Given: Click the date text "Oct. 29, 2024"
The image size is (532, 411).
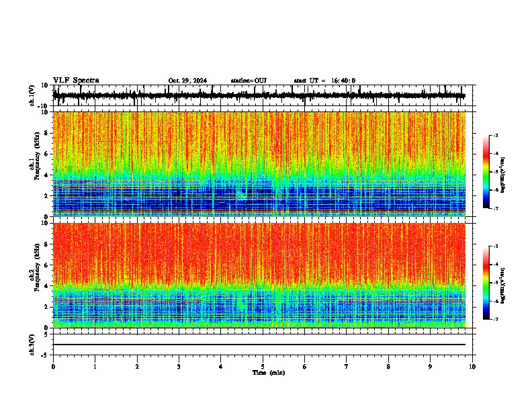Looking at the screenshot, I should click(187, 81).
